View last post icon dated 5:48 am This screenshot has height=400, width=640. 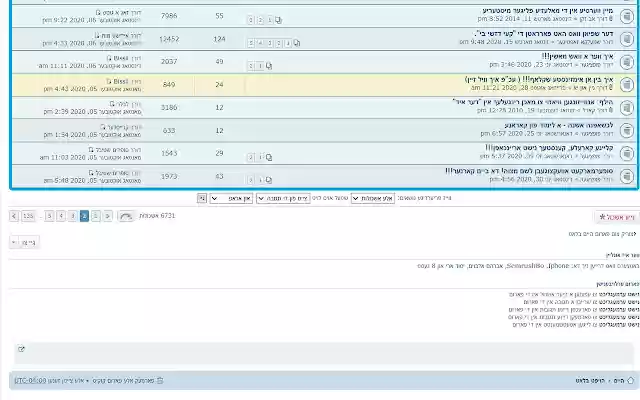[91, 173]
